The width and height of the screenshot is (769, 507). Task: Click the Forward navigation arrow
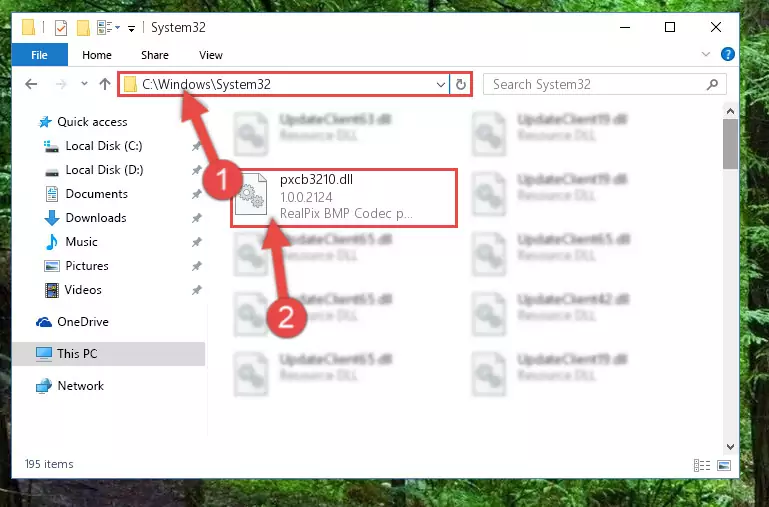click(61, 84)
